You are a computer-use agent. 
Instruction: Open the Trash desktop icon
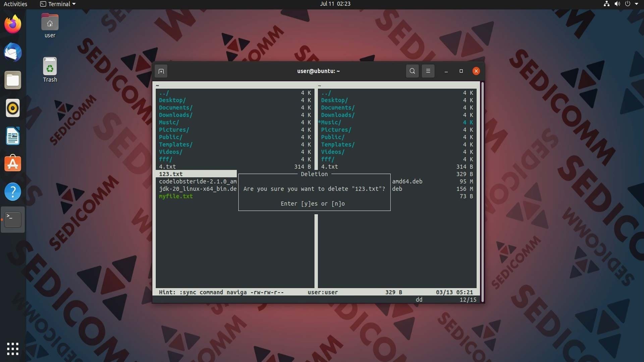50,70
